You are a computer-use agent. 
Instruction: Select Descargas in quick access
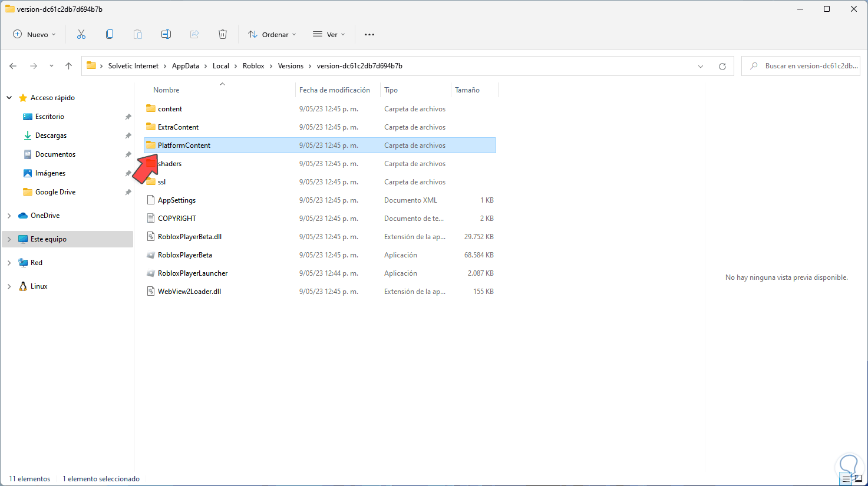coord(51,135)
